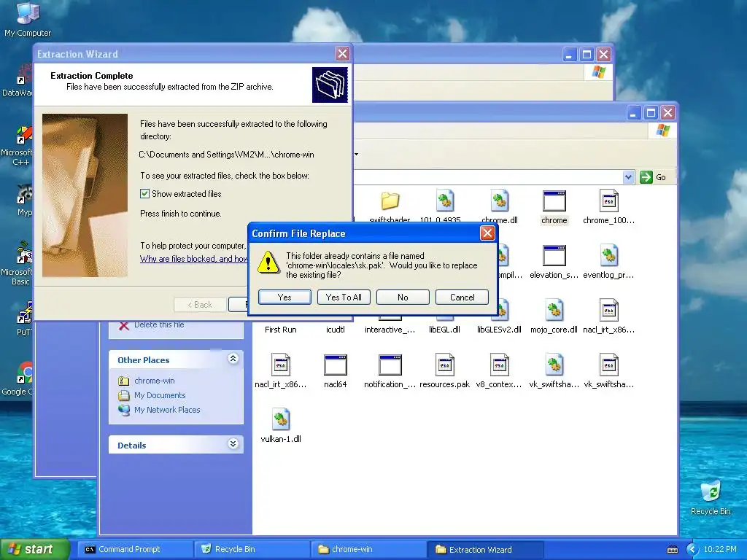Click No in Confirm File Replace dialog
Viewport: 747px width, 560px height.
click(x=403, y=297)
